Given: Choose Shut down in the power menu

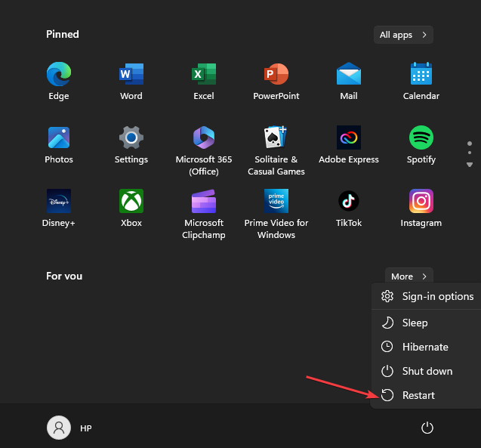Looking at the screenshot, I should tap(427, 371).
